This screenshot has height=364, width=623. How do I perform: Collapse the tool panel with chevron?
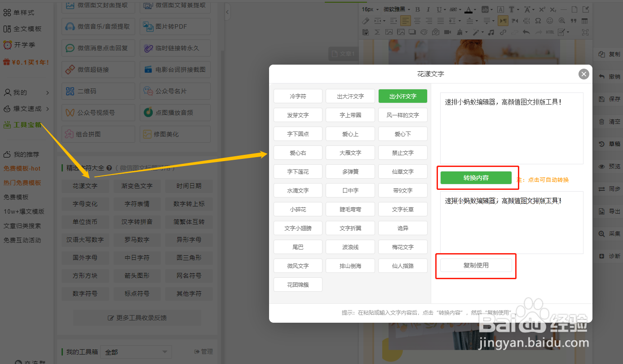[227, 12]
